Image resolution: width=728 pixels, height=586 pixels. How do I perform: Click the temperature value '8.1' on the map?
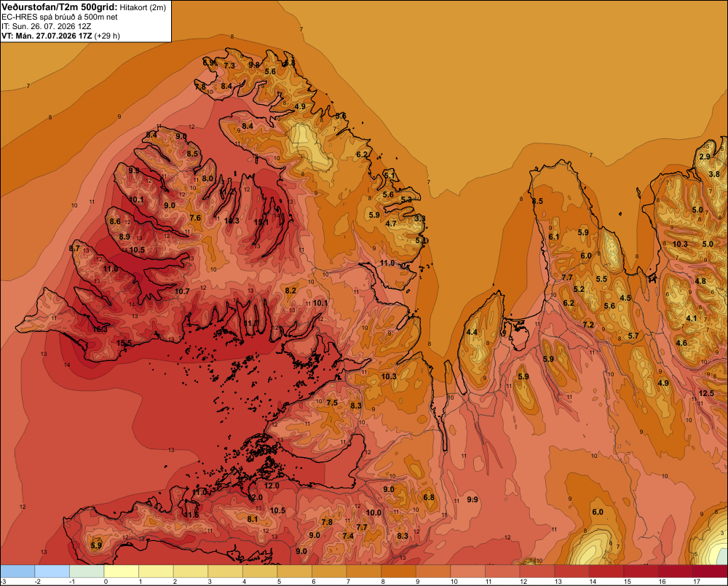click(x=252, y=519)
